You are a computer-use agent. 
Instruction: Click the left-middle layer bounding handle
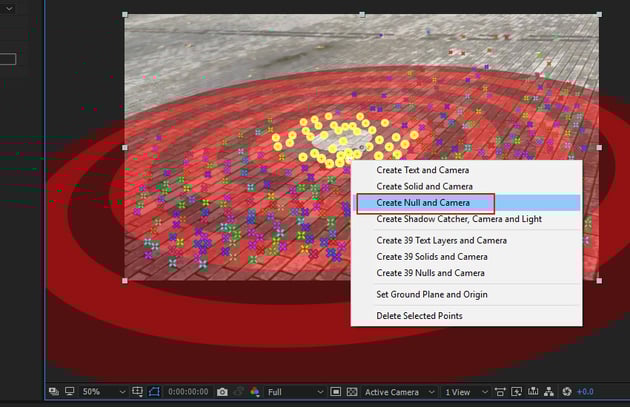coord(125,147)
